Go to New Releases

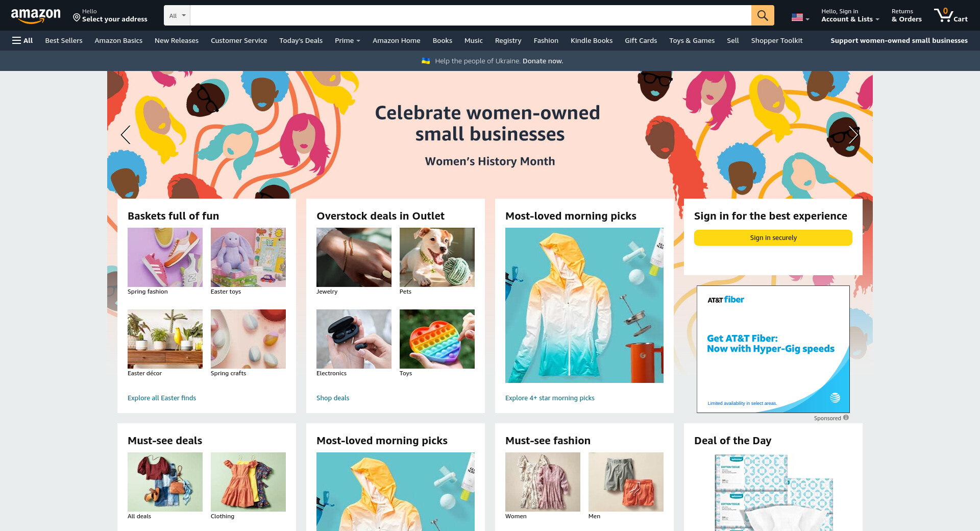pyautogui.click(x=177, y=40)
